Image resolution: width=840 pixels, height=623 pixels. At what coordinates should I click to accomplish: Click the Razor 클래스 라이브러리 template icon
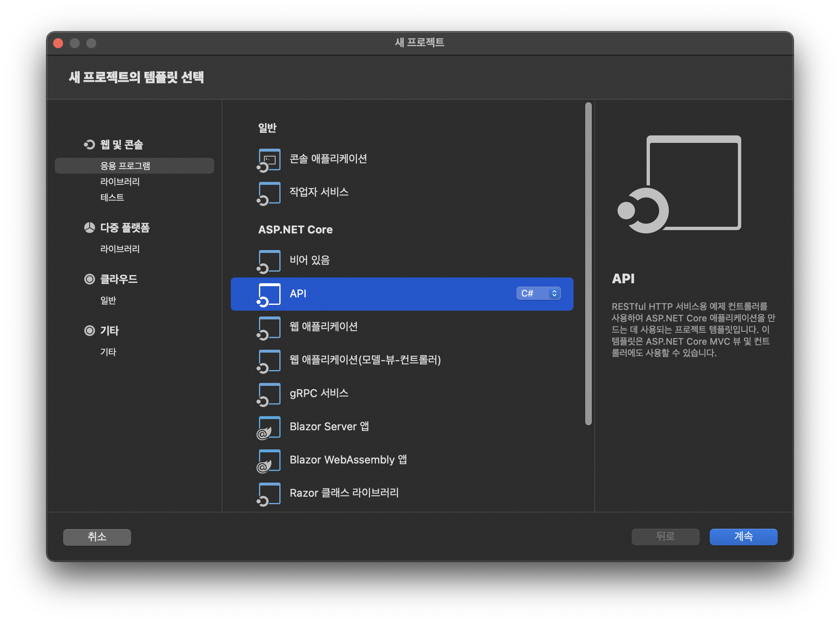tap(269, 494)
